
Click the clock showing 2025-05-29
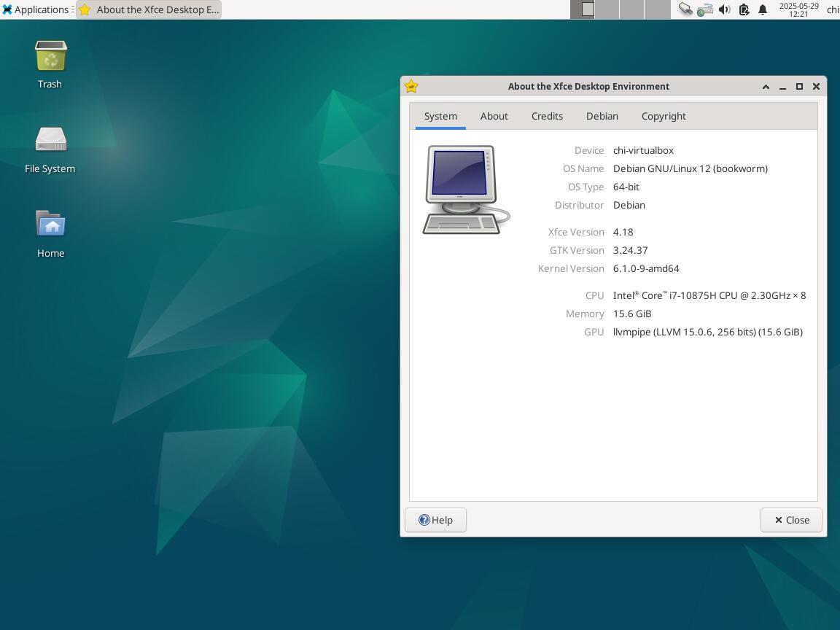798,9
